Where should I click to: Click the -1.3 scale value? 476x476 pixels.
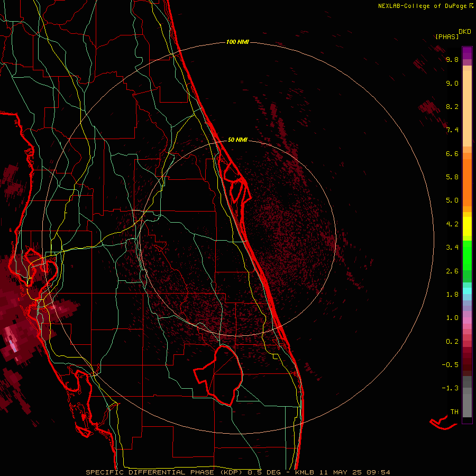[x=450, y=388]
